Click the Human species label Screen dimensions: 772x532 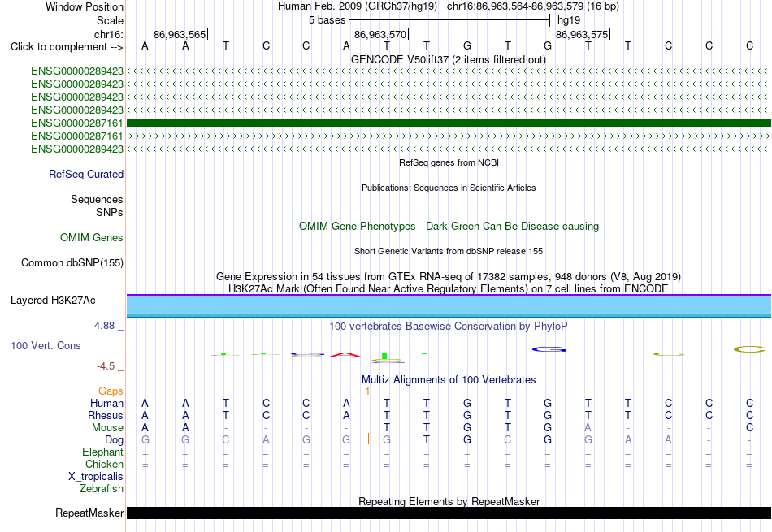coord(106,404)
